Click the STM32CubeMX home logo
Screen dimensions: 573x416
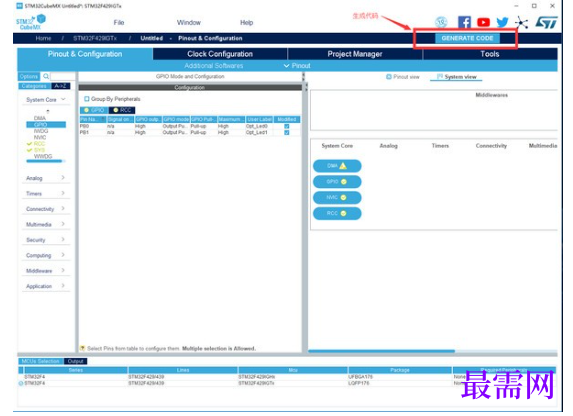point(31,22)
